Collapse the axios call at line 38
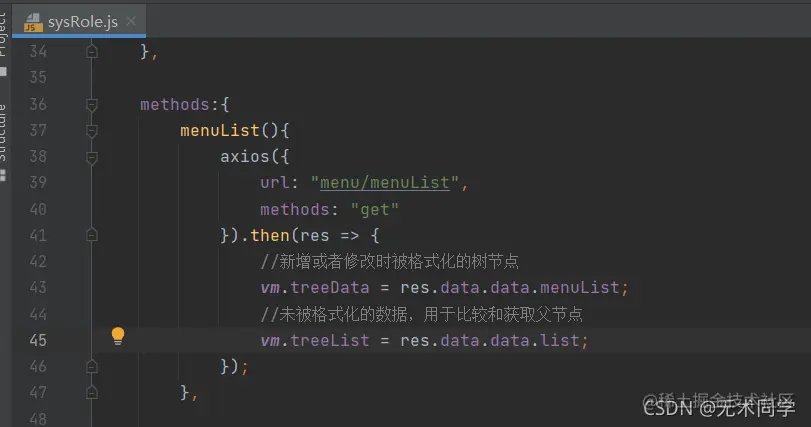This screenshot has height=427, width=811. pos(92,158)
